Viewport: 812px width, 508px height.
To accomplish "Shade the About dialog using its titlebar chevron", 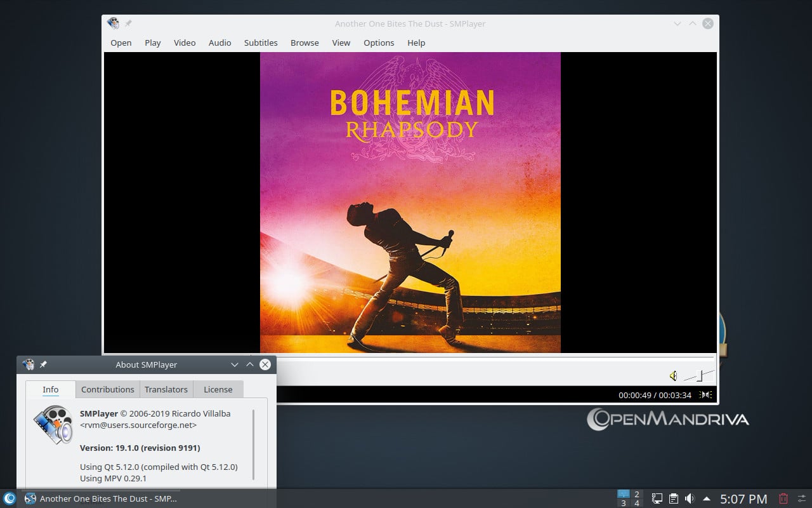I will tap(234, 364).
